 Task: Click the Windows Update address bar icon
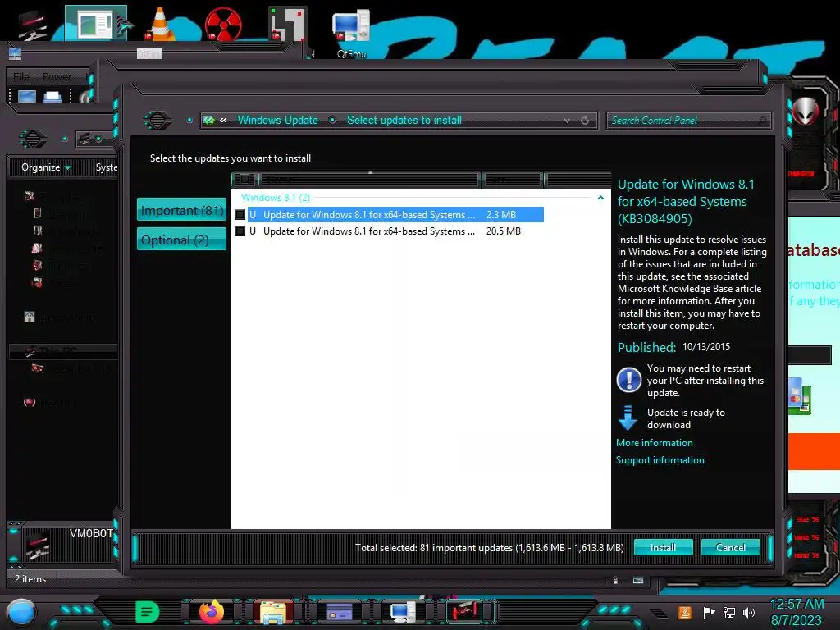coord(209,121)
